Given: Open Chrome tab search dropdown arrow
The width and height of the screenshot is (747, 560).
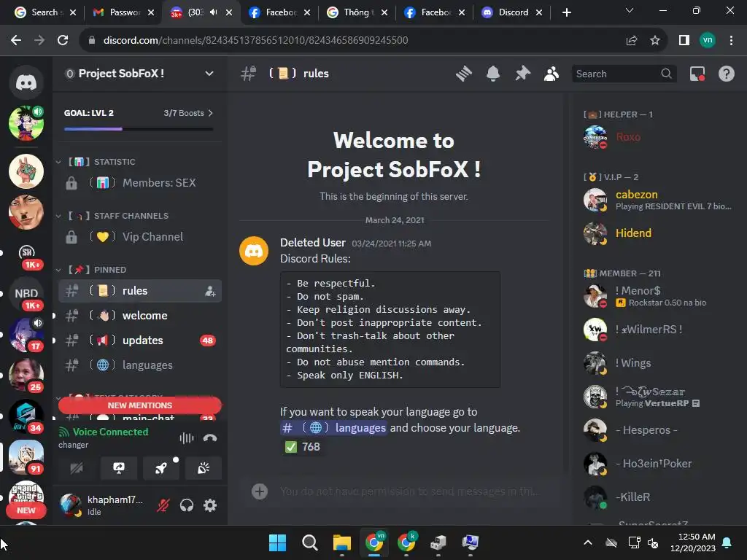Looking at the screenshot, I should pyautogui.click(x=630, y=11).
